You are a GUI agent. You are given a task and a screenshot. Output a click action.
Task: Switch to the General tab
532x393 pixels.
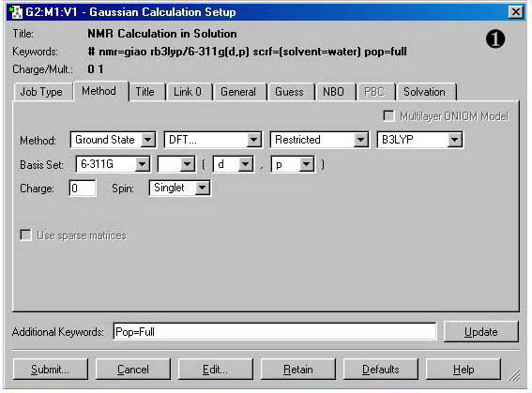coord(240,92)
